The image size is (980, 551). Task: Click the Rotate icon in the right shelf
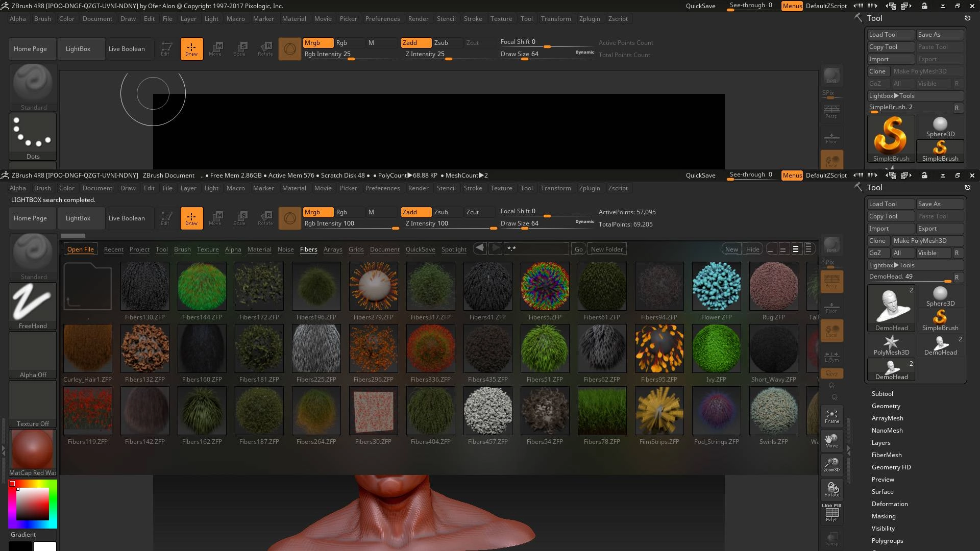coord(832,490)
